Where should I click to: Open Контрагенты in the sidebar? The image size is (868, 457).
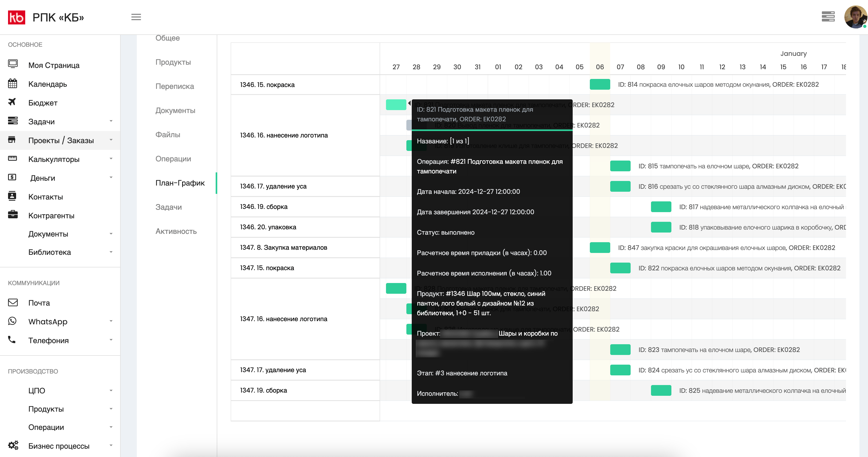click(51, 216)
